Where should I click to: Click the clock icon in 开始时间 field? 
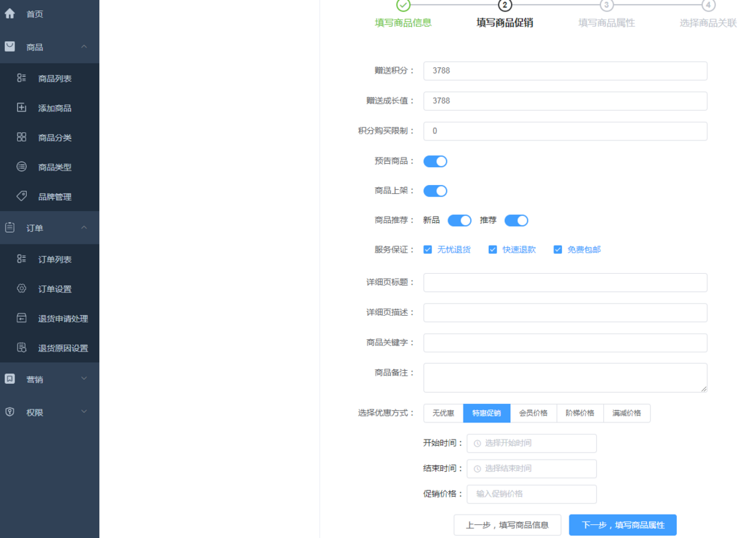pyautogui.click(x=477, y=443)
